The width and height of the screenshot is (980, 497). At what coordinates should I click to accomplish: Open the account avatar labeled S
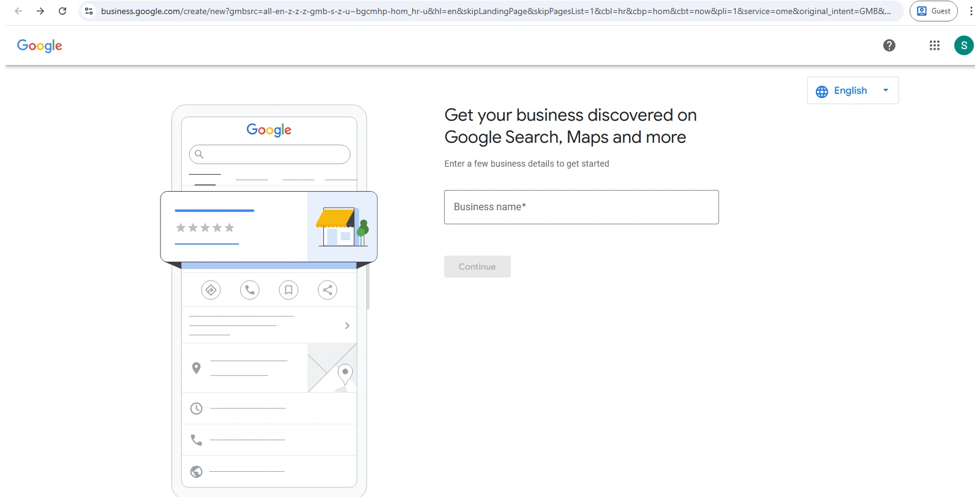[963, 45]
